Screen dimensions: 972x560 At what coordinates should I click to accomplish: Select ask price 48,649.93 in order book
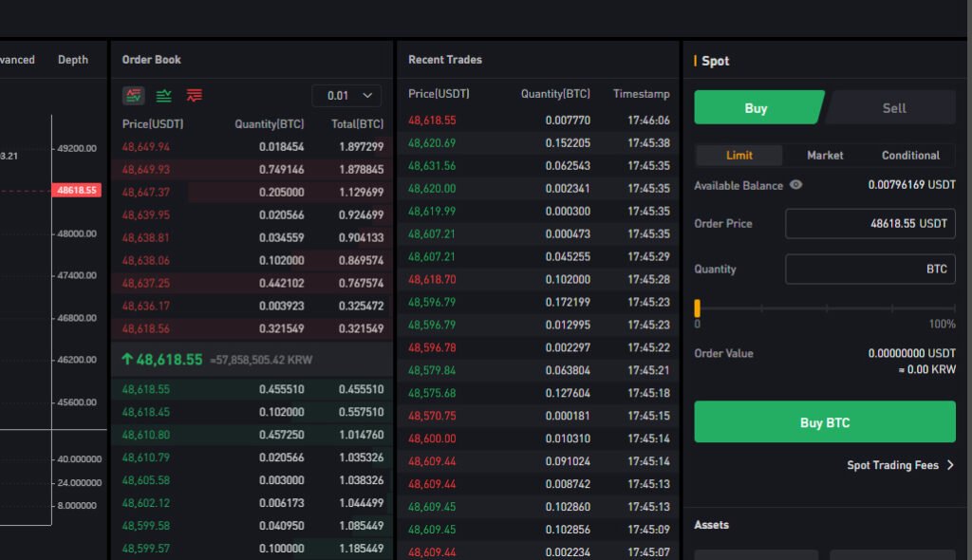pos(145,169)
